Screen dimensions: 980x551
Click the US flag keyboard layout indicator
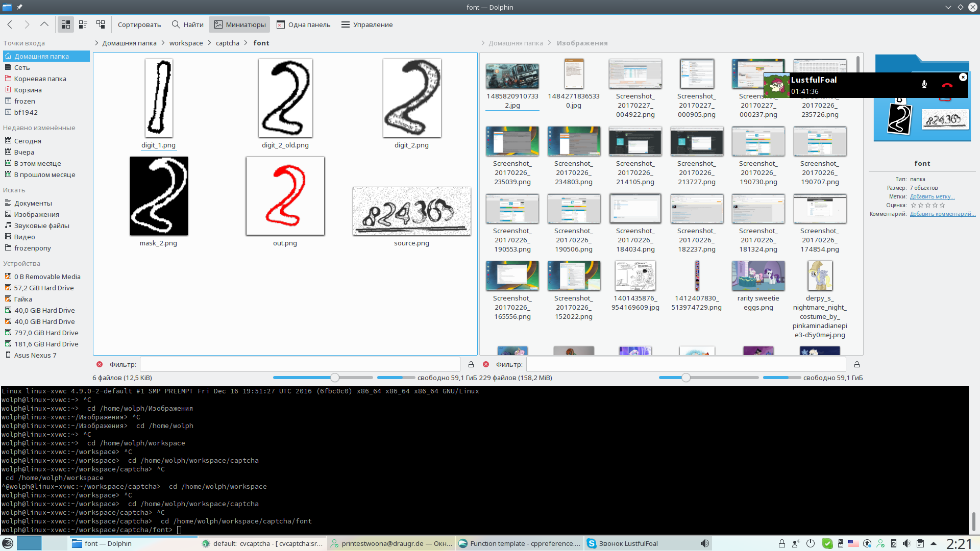[x=853, y=543]
